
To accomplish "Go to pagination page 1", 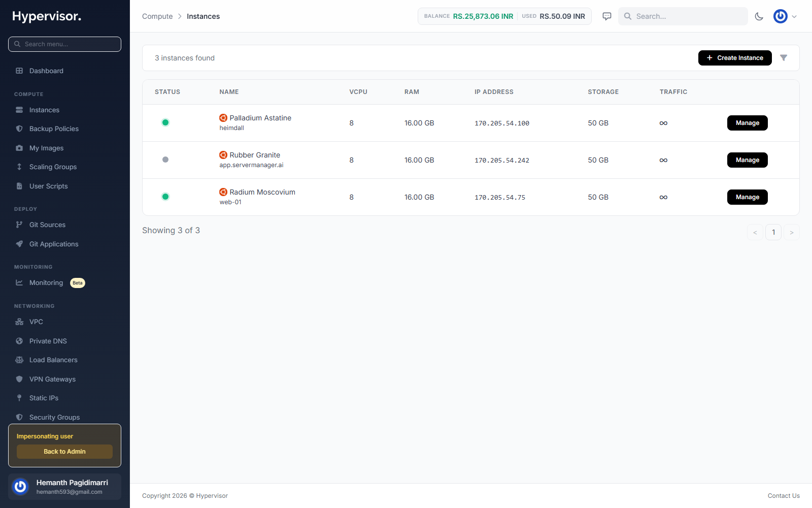I will pyautogui.click(x=773, y=232).
